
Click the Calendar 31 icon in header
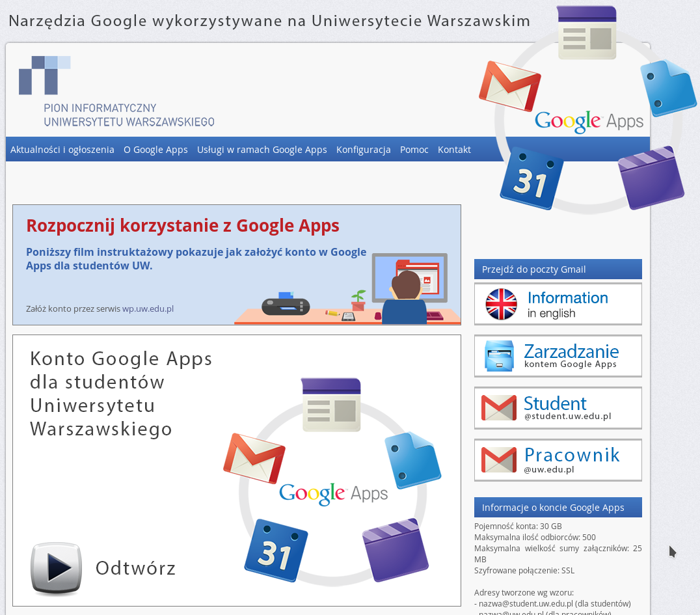click(532, 179)
